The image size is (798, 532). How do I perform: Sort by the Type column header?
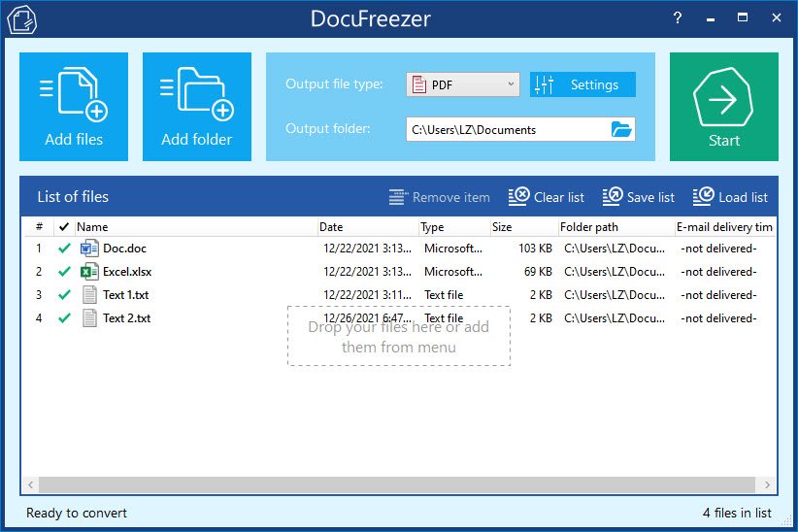(454, 227)
